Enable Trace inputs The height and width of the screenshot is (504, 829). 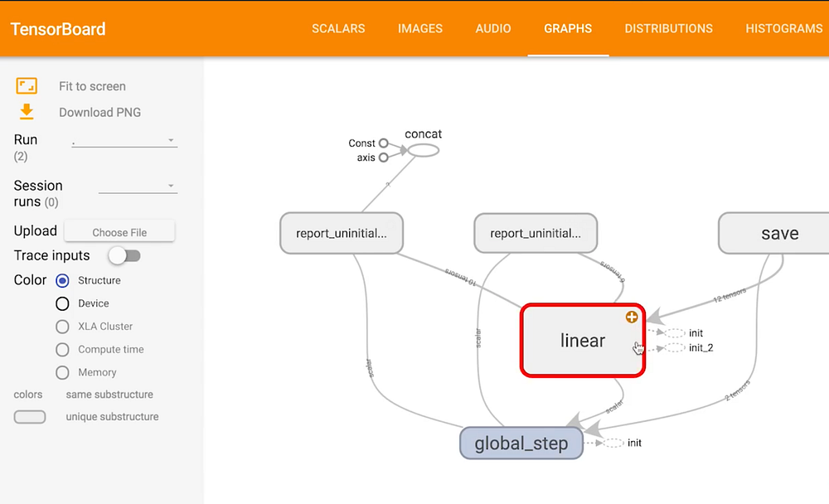pos(124,255)
